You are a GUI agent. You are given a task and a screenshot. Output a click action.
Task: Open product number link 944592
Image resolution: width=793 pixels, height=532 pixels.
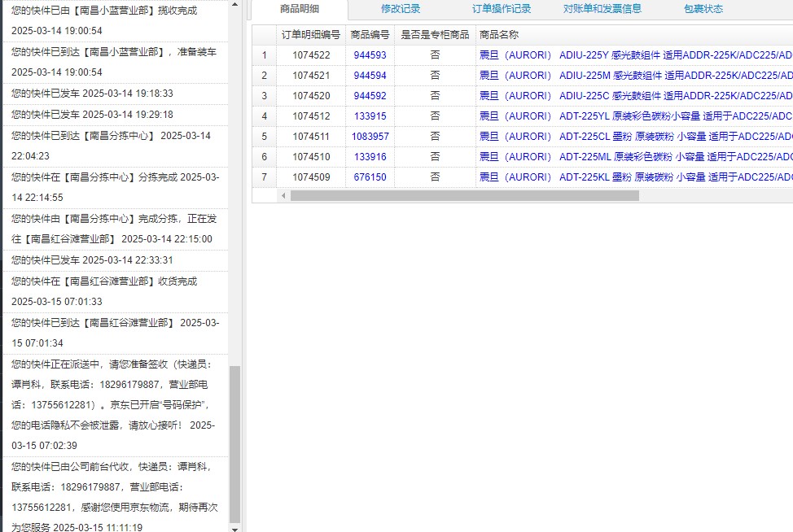pos(370,95)
